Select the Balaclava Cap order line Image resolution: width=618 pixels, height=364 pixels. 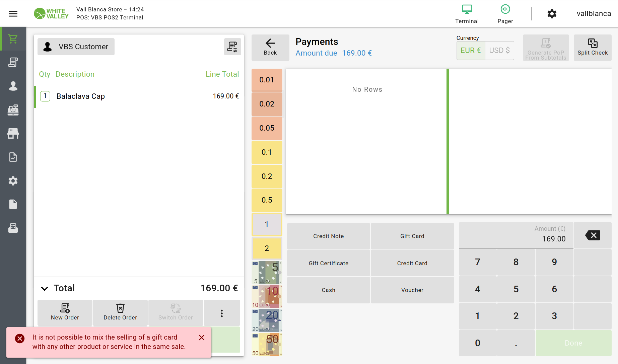click(x=139, y=97)
